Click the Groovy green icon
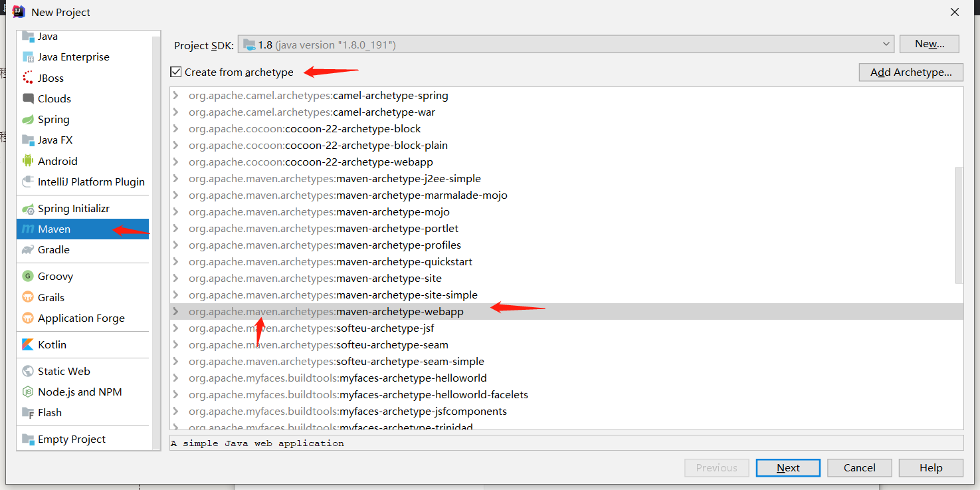 click(28, 277)
